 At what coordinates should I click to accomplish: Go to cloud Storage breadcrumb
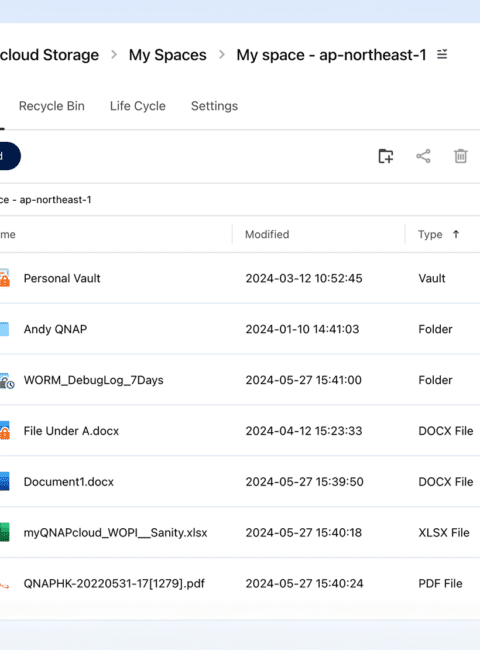[x=49, y=55]
